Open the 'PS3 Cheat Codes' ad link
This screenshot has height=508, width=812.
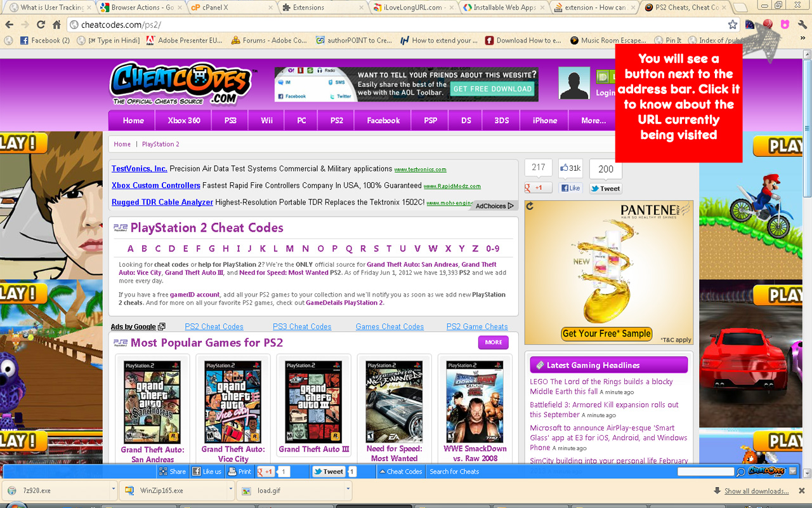[x=302, y=326]
